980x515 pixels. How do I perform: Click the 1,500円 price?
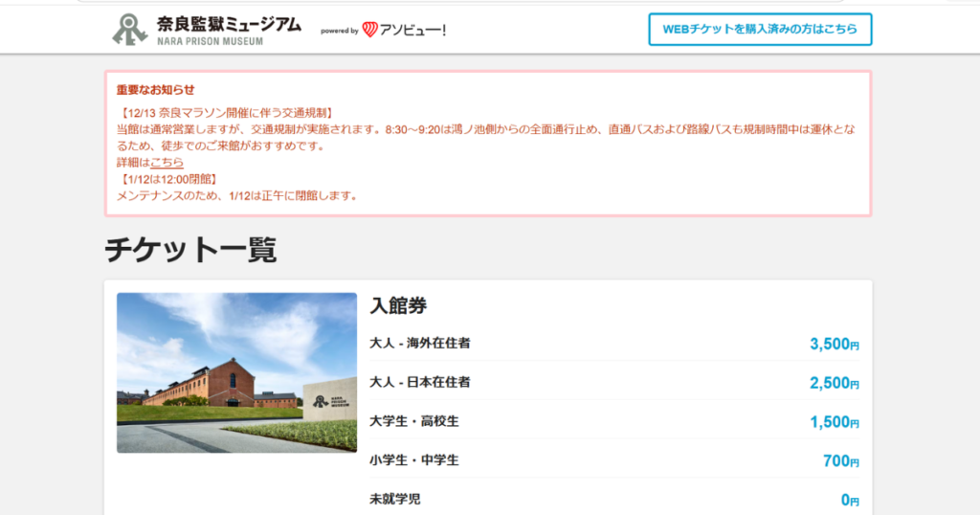[x=835, y=422]
